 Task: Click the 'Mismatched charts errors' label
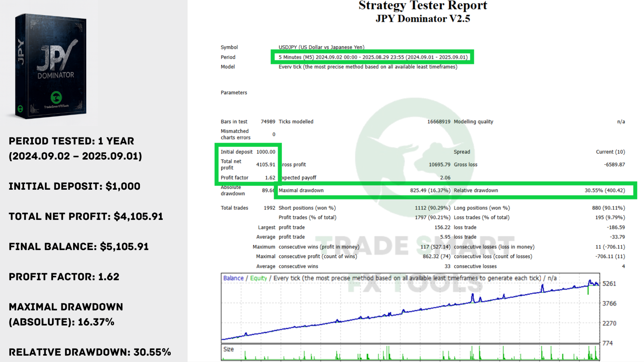click(235, 134)
